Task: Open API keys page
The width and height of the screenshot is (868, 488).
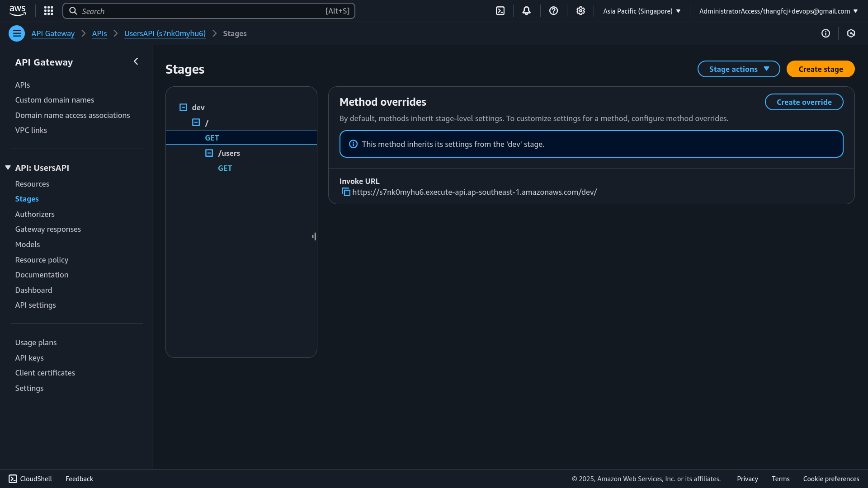Action: 29,358
